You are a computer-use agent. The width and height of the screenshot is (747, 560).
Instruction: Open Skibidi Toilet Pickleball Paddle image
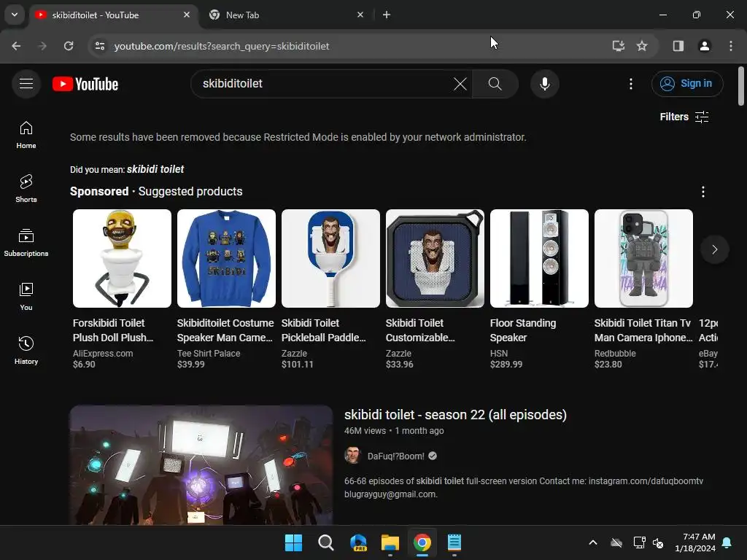click(x=330, y=259)
